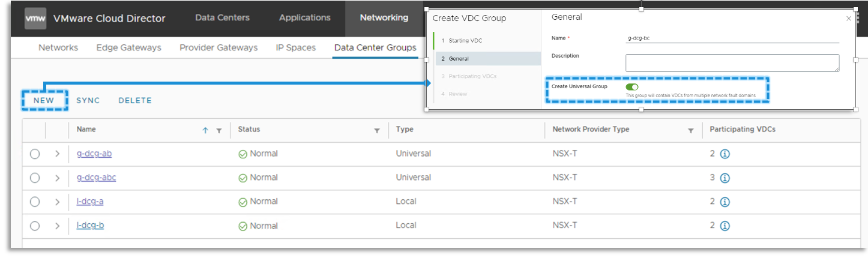Click info icon for l-dcg-a participating VDCs
The image size is (868, 258).
725,202
